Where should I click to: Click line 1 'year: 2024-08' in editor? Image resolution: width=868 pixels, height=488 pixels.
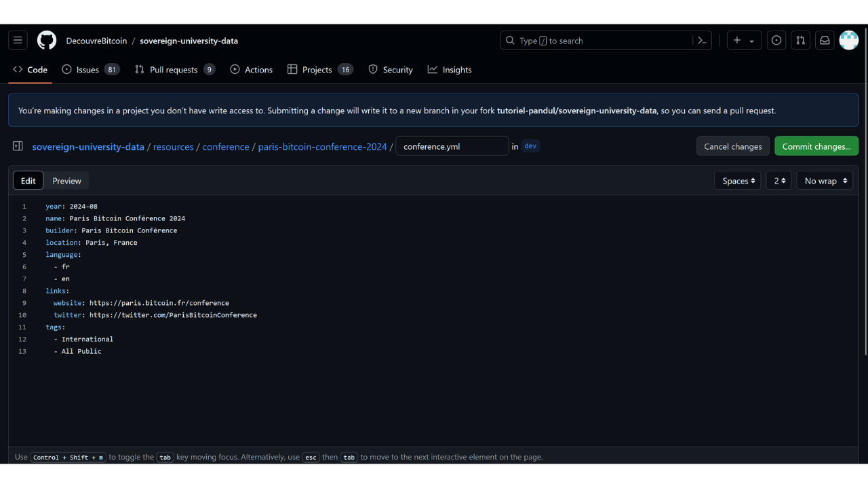[x=71, y=206]
